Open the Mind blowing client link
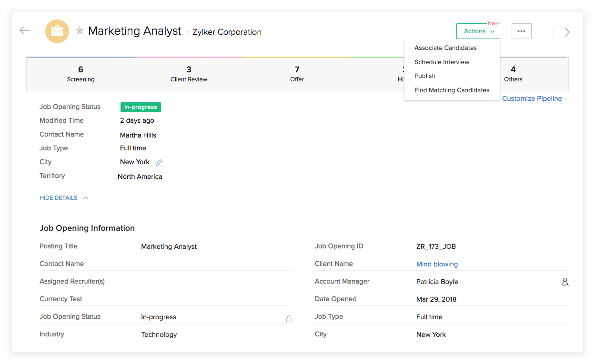 tap(437, 264)
